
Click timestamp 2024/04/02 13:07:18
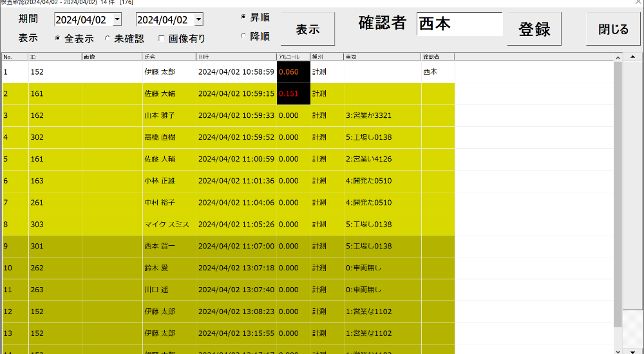(x=236, y=268)
